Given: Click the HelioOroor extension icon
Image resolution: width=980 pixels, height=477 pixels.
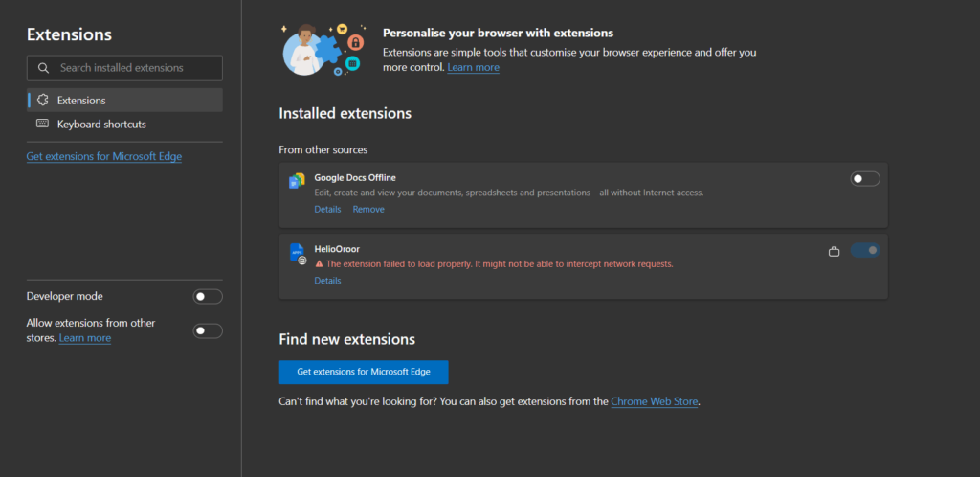Looking at the screenshot, I should pyautogui.click(x=297, y=254).
